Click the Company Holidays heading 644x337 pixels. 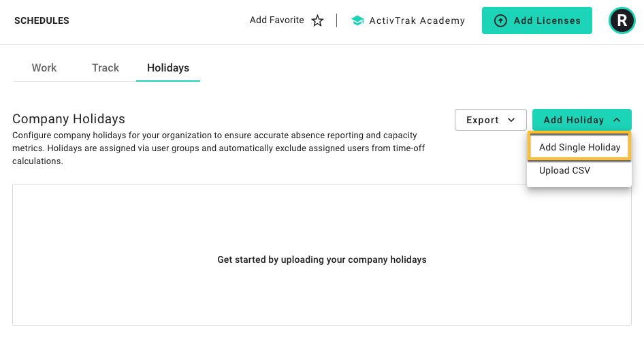pyautogui.click(x=69, y=118)
